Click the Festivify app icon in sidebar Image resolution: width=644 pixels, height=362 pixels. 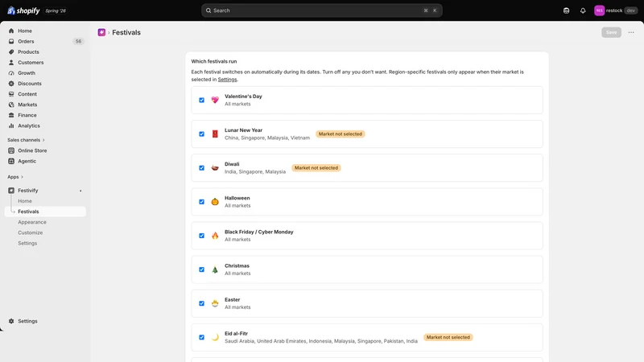(11, 191)
